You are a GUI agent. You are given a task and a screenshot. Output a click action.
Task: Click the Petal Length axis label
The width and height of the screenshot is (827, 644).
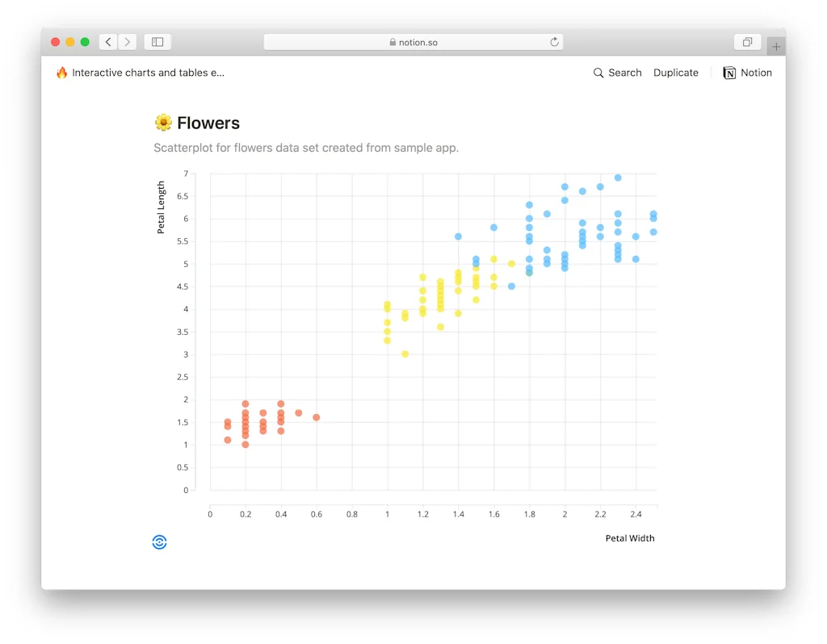(x=161, y=207)
